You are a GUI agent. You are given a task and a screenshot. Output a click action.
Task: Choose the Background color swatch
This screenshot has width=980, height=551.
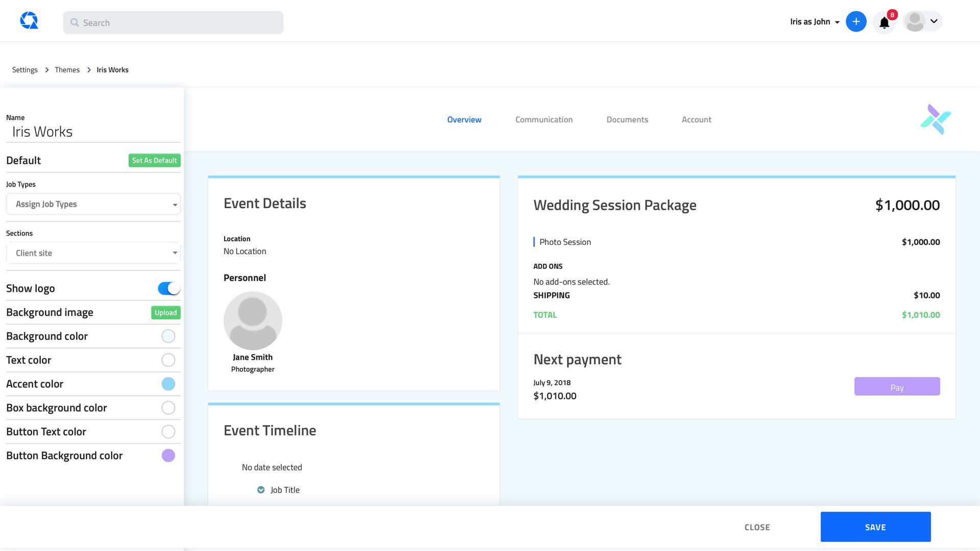tap(168, 336)
